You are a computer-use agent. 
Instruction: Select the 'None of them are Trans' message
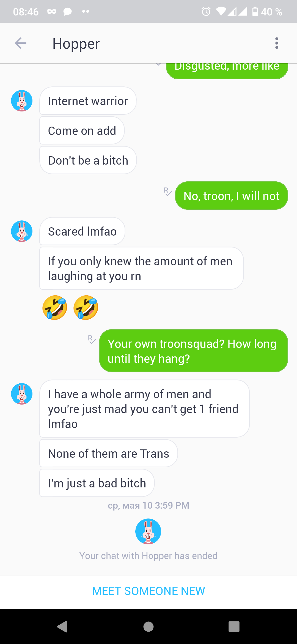(x=109, y=453)
